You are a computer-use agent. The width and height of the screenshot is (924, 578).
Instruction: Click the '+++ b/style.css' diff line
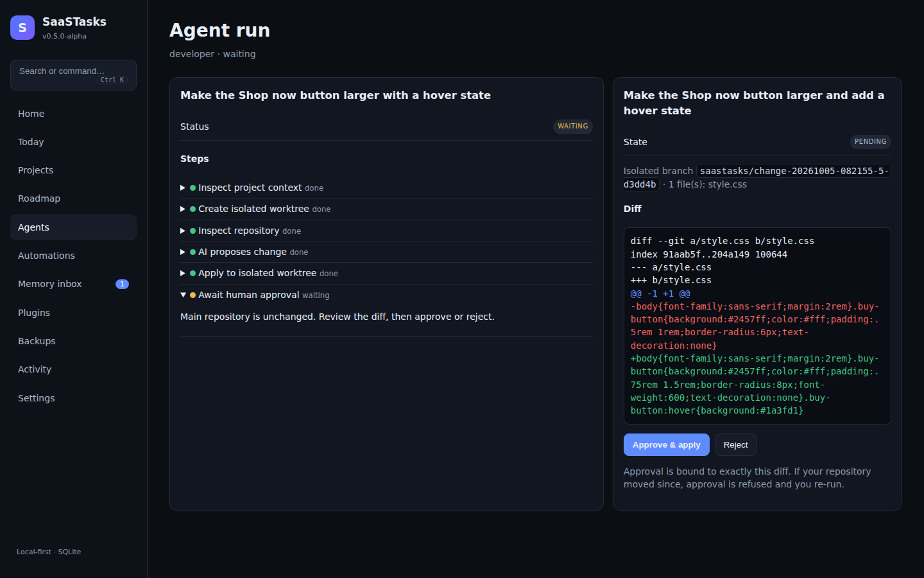coord(671,280)
